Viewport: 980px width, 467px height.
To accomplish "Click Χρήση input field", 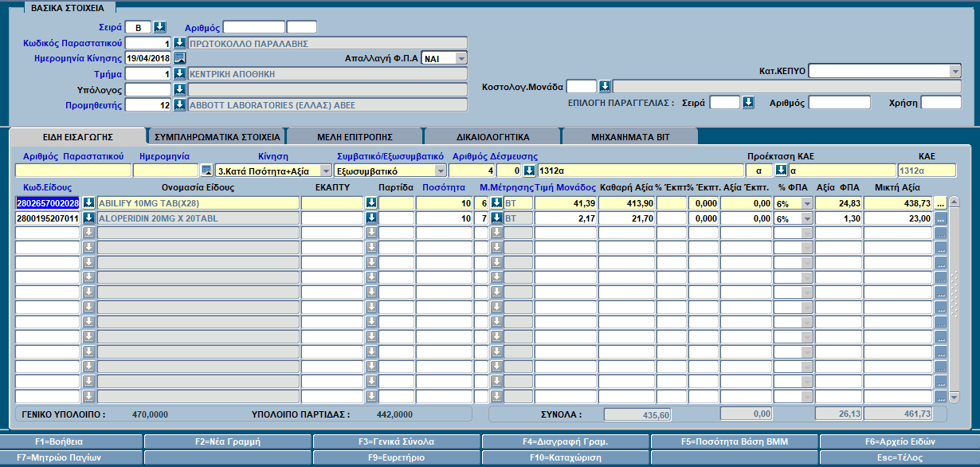I will pos(941,102).
